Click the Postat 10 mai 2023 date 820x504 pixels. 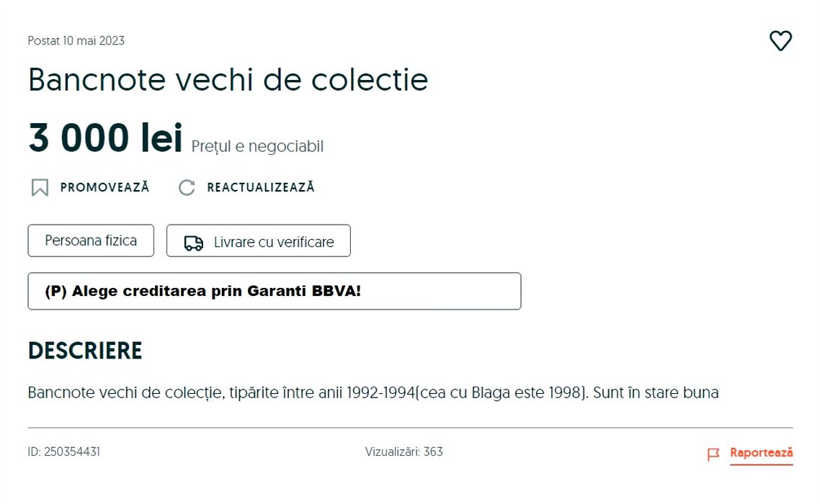coord(76,41)
